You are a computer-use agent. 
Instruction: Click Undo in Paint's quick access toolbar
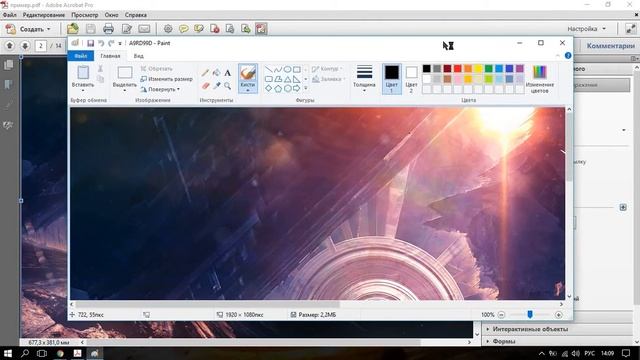point(101,43)
